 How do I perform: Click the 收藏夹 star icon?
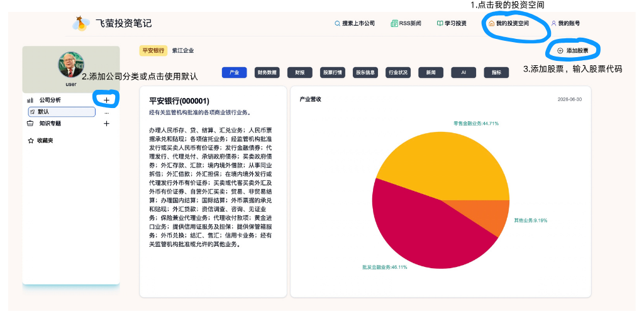click(x=30, y=141)
